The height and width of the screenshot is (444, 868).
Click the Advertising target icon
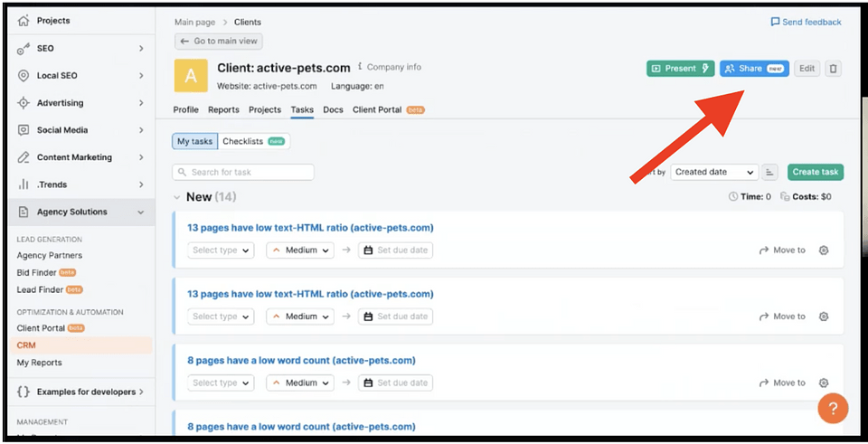(24, 103)
